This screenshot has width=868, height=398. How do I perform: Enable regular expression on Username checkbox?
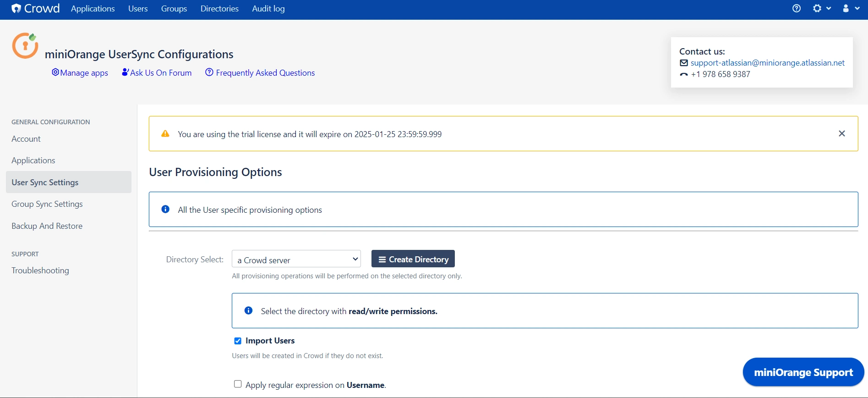click(238, 384)
